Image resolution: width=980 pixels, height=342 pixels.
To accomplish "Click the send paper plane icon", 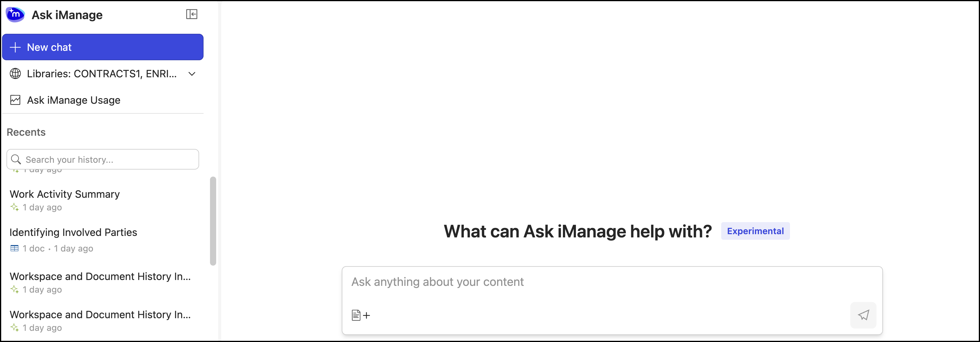I will click(864, 315).
